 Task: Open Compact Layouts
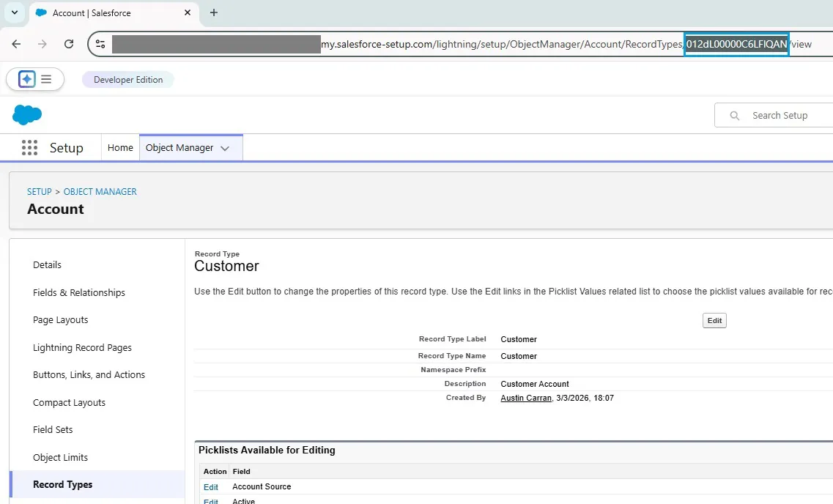(x=69, y=403)
